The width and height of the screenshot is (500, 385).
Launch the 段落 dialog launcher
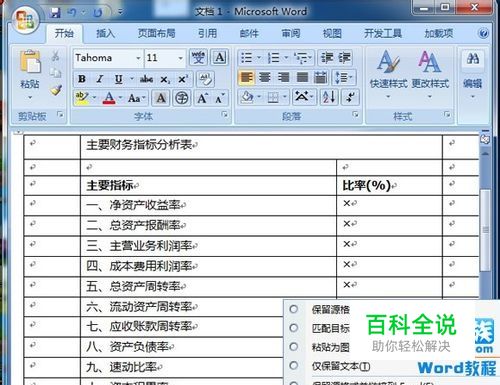click(x=356, y=115)
